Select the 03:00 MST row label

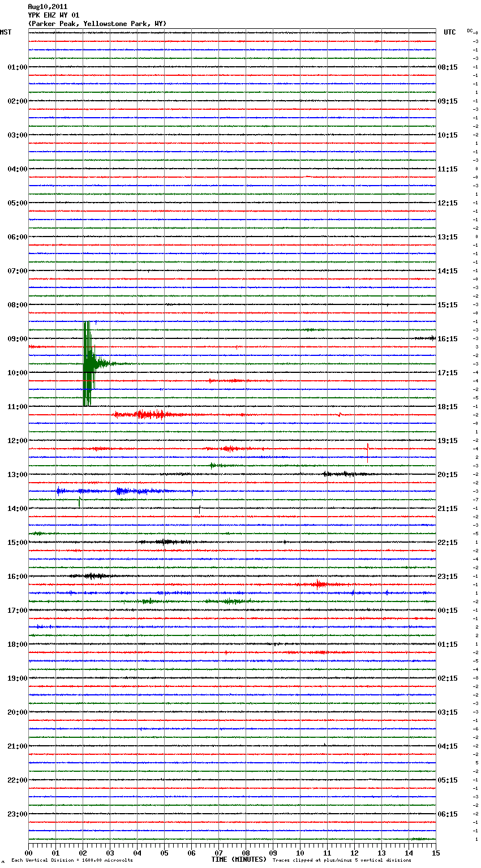click(18, 135)
